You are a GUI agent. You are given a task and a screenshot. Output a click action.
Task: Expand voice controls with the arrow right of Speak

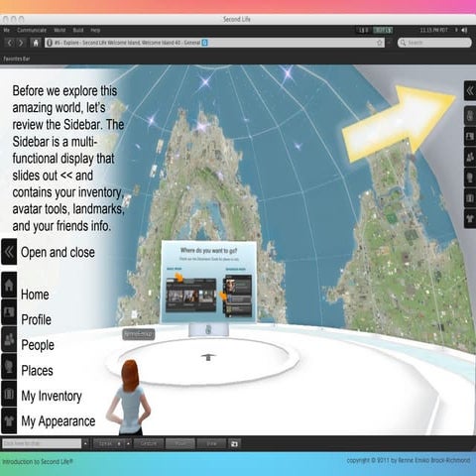[x=128, y=443]
